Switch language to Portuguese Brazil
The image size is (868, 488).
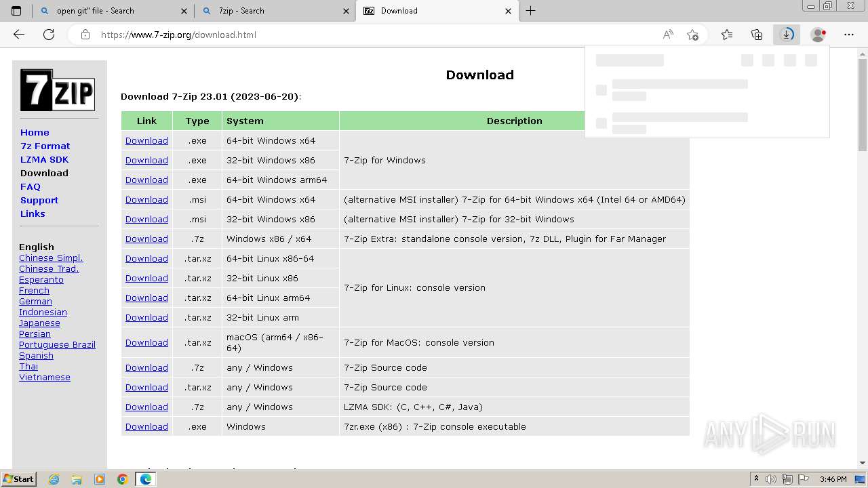click(x=57, y=344)
